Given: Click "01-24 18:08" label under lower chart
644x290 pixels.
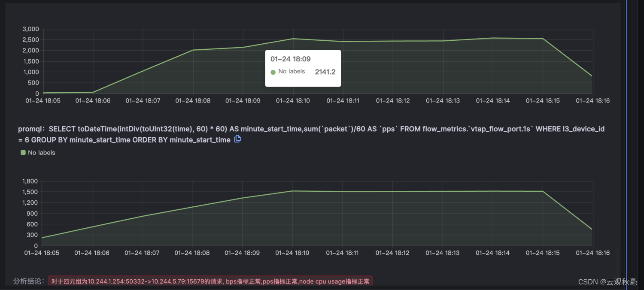Looking at the screenshot, I should pos(192,253).
